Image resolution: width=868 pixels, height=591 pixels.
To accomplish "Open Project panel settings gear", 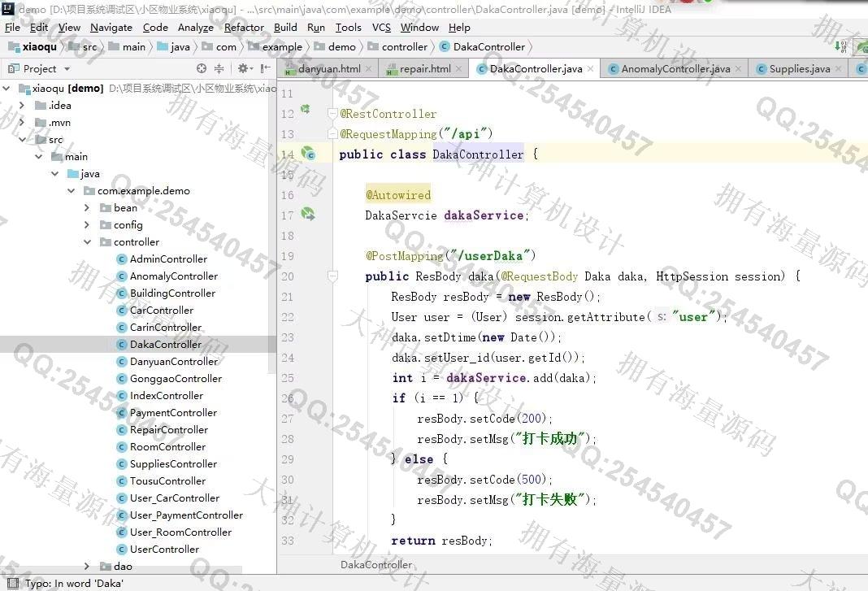I will coord(244,68).
